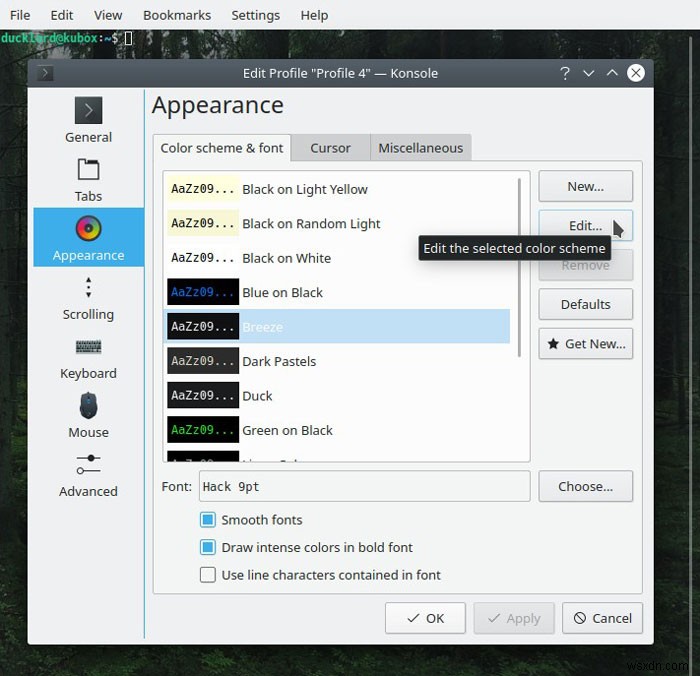Switch to the Miscellaneous tab

click(x=421, y=148)
